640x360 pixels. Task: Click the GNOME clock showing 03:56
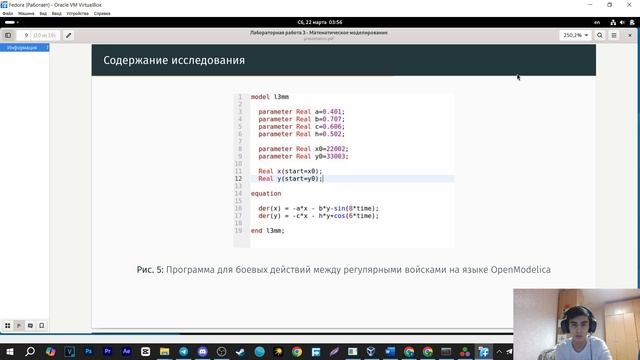[320, 22]
